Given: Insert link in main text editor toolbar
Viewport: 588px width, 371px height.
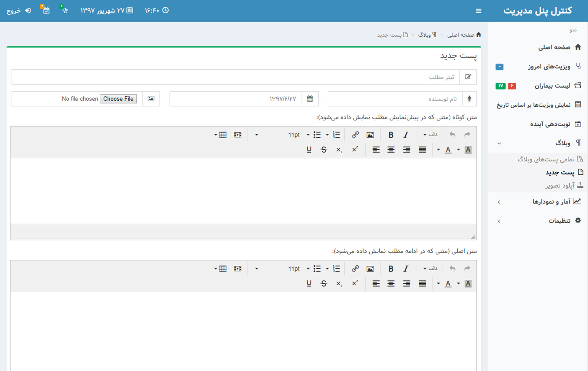Looking at the screenshot, I should coord(355,269).
